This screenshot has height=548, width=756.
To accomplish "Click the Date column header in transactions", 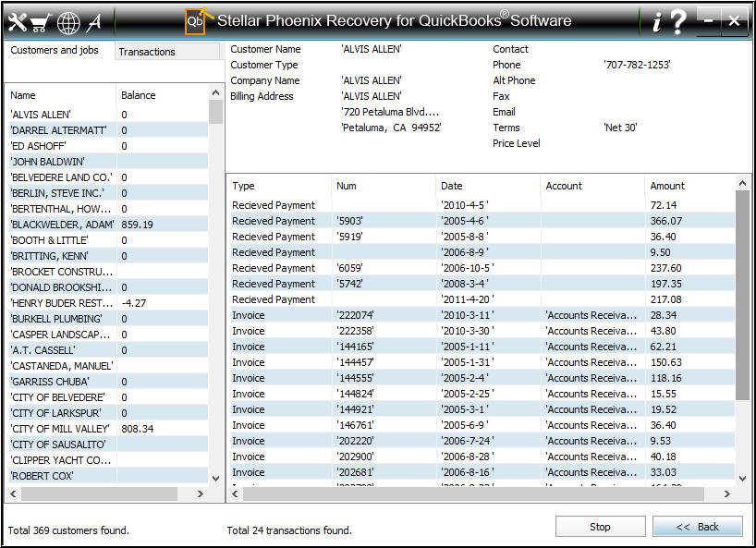I will (452, 186).
